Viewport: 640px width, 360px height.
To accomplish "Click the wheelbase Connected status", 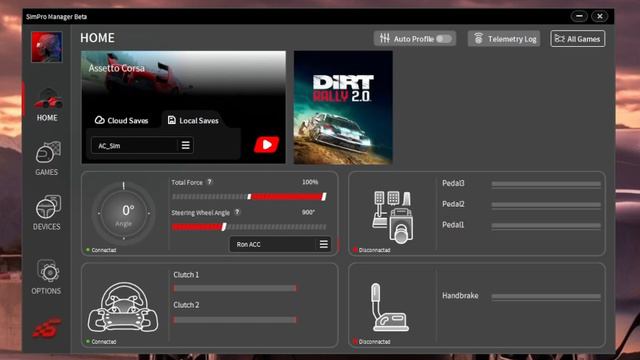I will [x=101, y=250].
